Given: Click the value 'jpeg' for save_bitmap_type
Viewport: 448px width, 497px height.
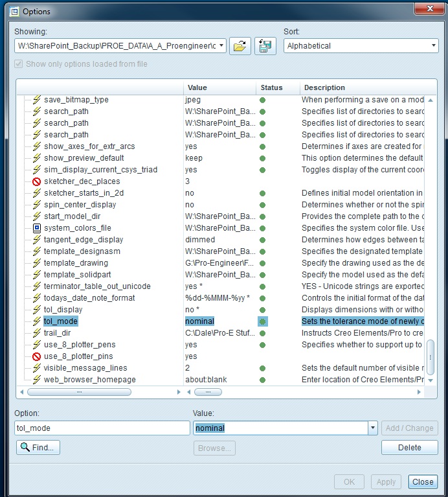Looking at the screenshot, I should pos(193,100).
